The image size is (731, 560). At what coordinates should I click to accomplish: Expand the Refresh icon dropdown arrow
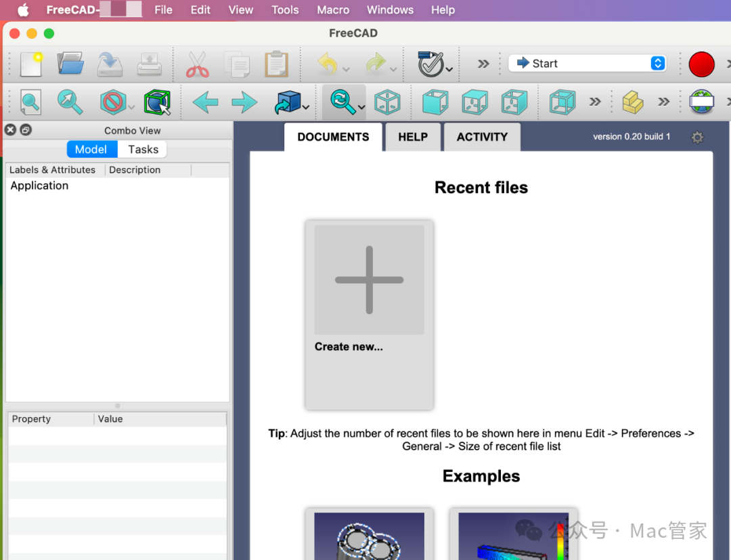[x=449, y=70]
